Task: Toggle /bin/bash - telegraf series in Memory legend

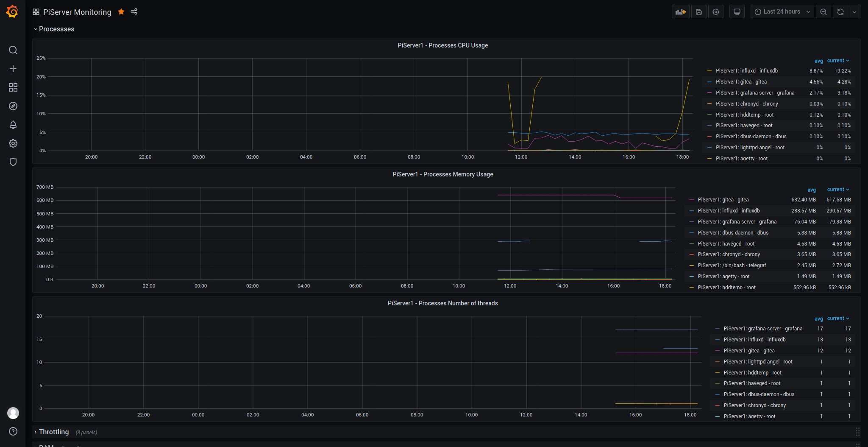Action: [732, 265]
